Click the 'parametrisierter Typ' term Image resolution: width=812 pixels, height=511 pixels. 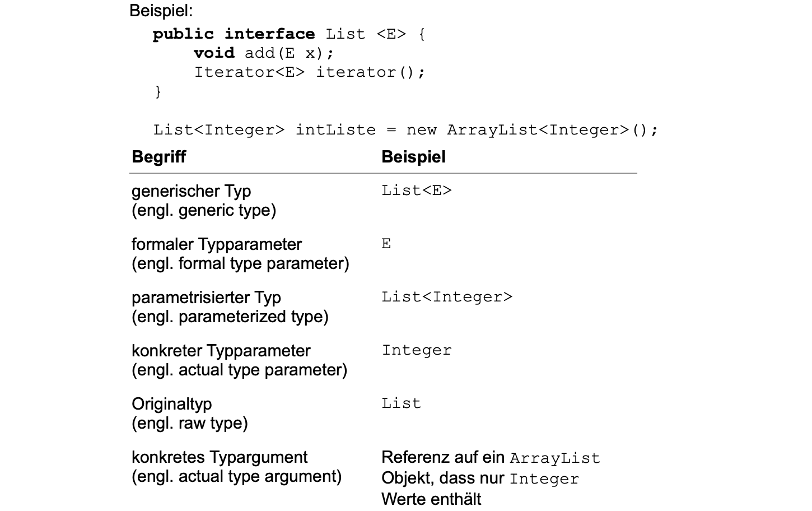[x=206, y=298]
